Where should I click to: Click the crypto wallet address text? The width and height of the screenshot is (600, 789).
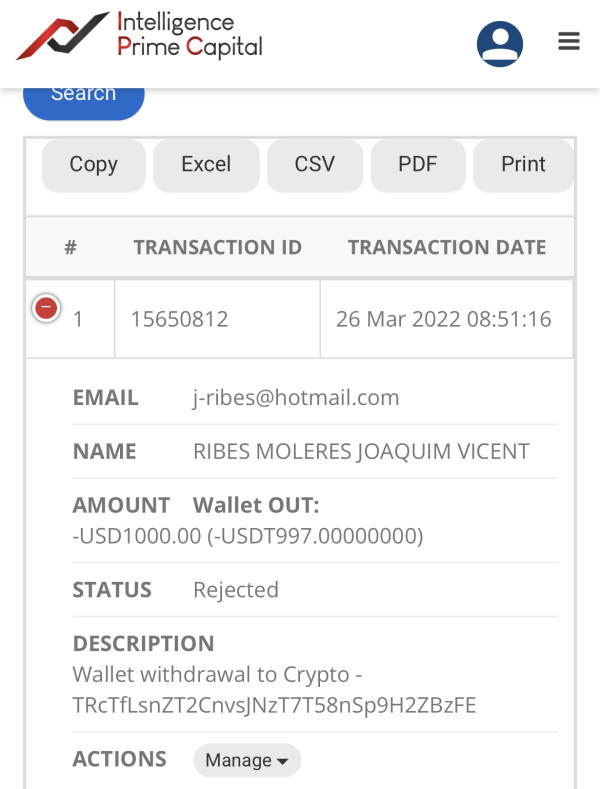[x=274, y=706]
